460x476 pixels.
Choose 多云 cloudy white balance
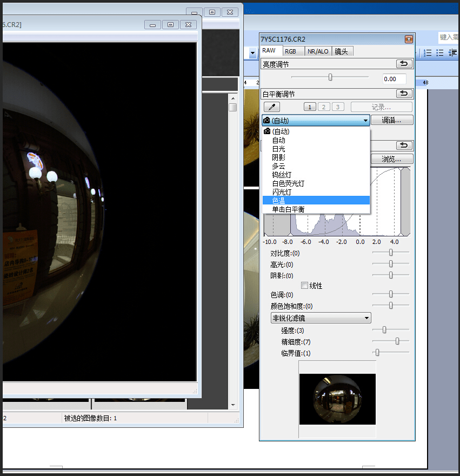[316, 166]
